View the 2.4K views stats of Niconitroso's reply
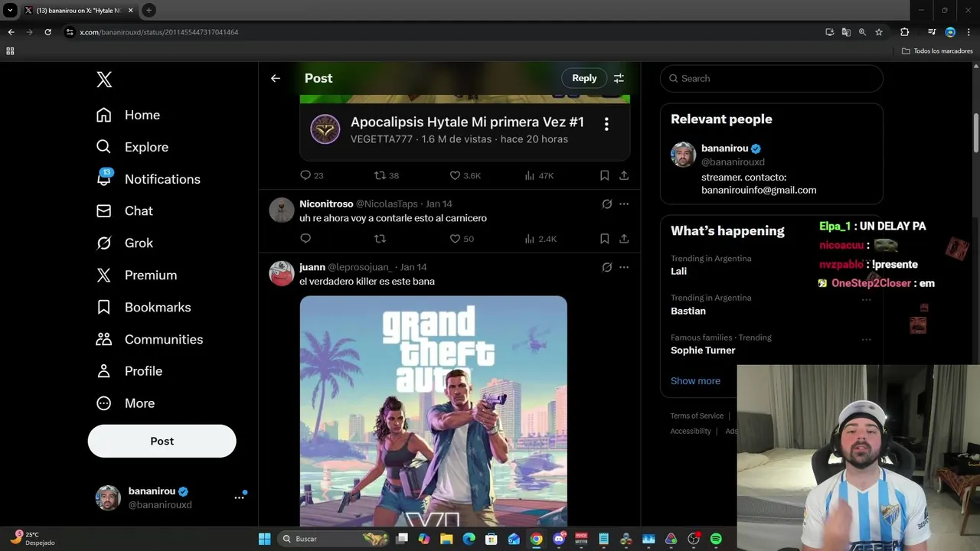This screenshot has height=551, width=980. pyautogui.click(x=541, y=239)
